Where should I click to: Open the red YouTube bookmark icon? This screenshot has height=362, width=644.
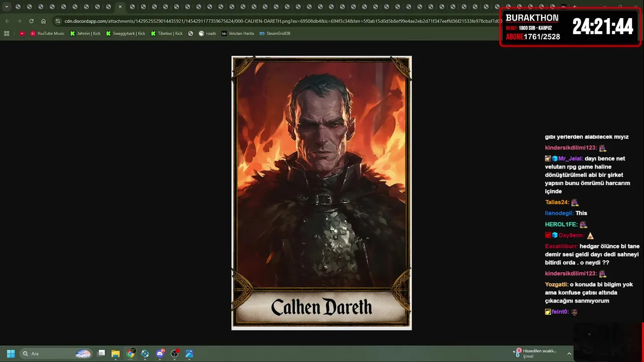coord(22,33)
